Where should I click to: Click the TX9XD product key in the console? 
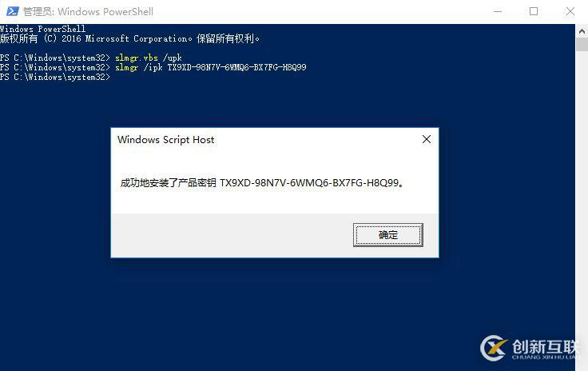tap(236, 67)
